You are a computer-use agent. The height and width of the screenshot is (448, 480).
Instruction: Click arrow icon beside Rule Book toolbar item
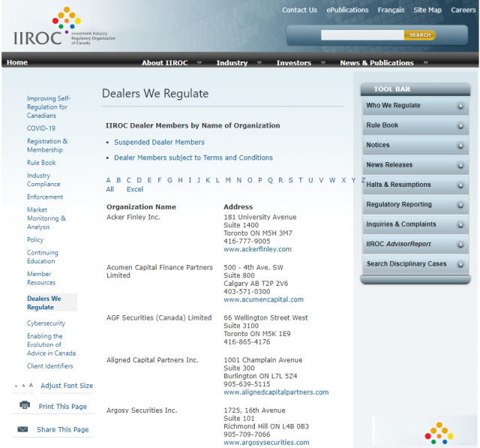pos(460,125)
